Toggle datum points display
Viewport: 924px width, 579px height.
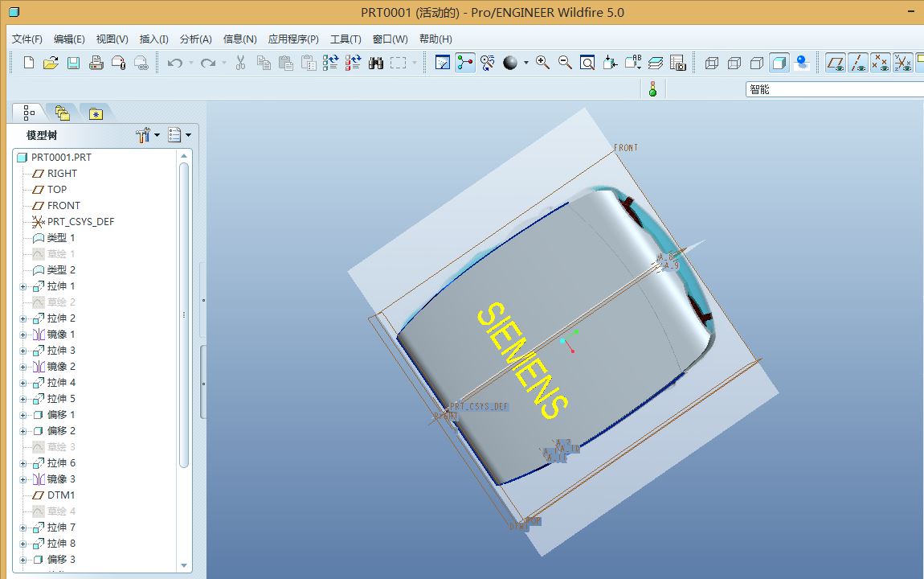[x=881, y=63]
